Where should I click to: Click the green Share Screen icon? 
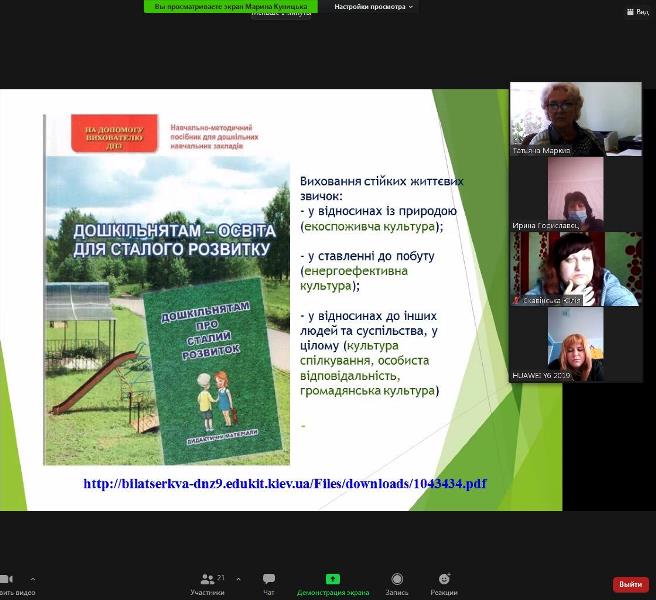point(332,580)
